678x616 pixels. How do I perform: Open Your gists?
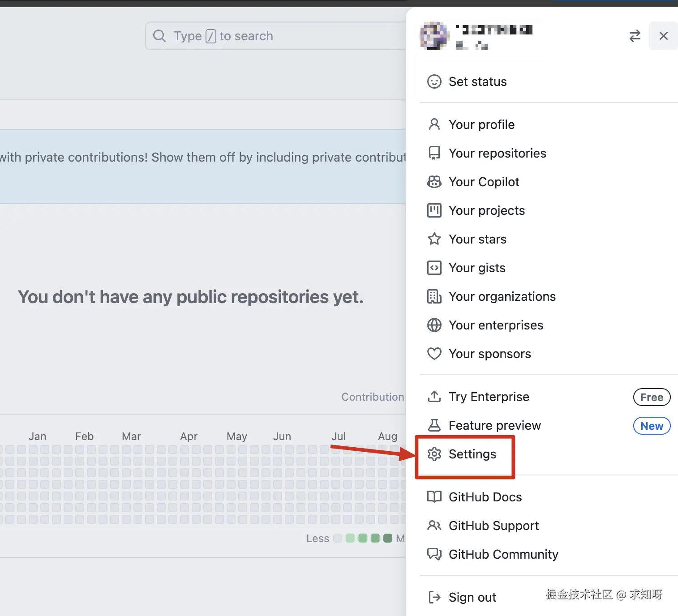[x=549, y=268]
